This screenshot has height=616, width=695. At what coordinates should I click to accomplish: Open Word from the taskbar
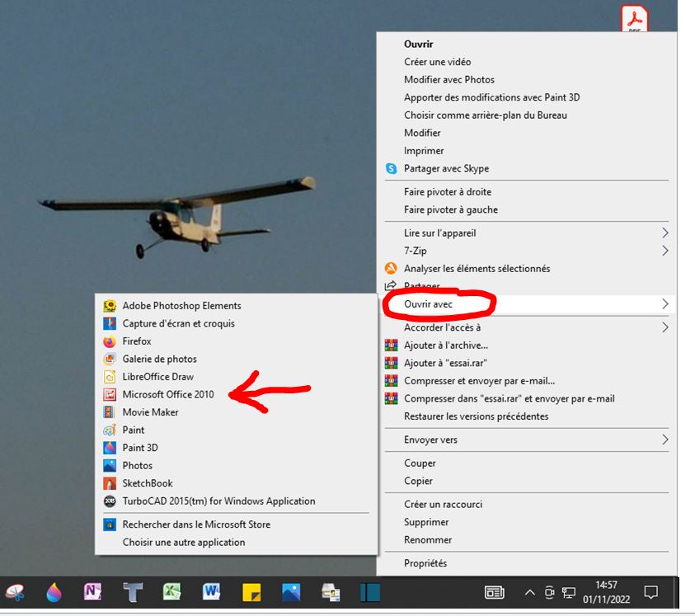(211, 591)
